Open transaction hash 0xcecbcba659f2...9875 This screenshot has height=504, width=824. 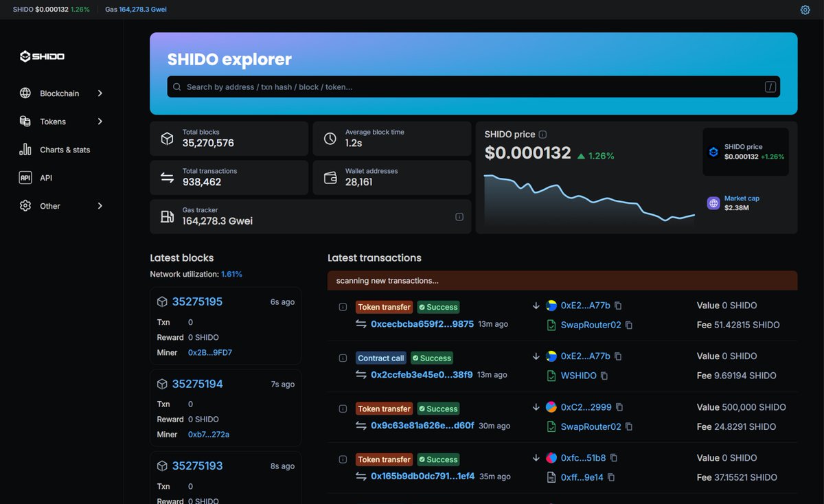pos(422,324)
